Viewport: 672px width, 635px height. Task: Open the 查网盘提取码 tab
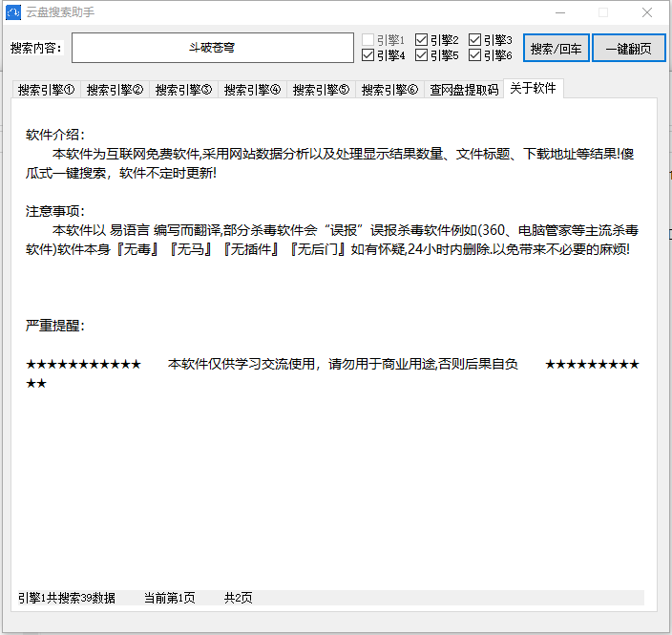click(464, 90)
